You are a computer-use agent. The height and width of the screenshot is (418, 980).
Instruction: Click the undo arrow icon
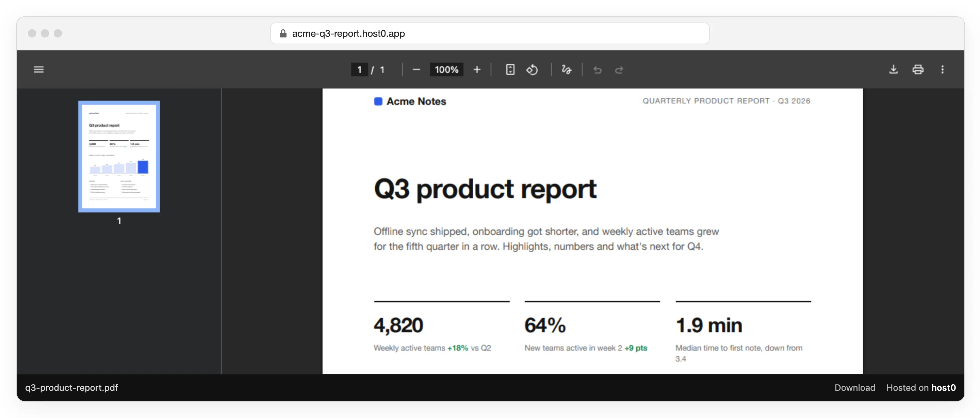tap(597, 70)
